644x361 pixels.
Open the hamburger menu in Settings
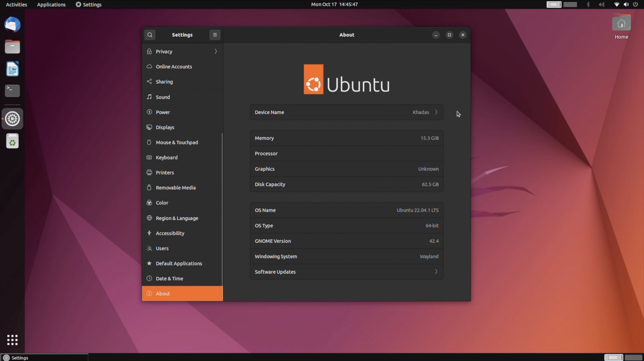[215, 35]
